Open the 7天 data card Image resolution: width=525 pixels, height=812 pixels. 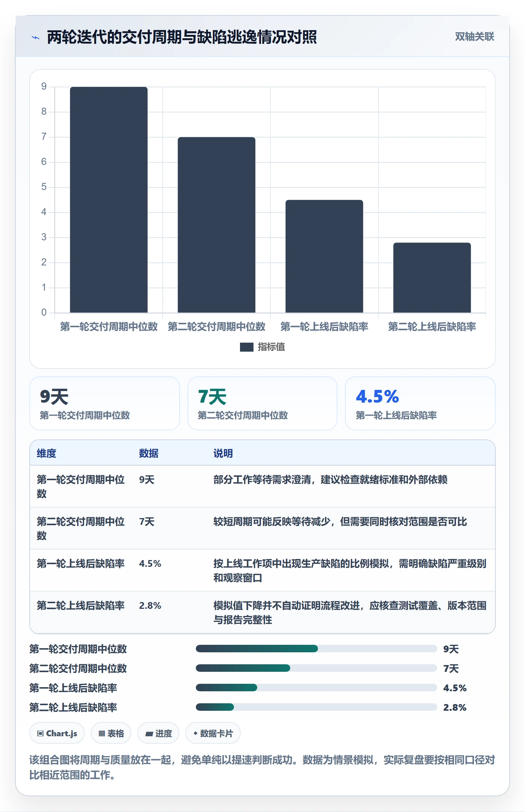pos(262,403)
